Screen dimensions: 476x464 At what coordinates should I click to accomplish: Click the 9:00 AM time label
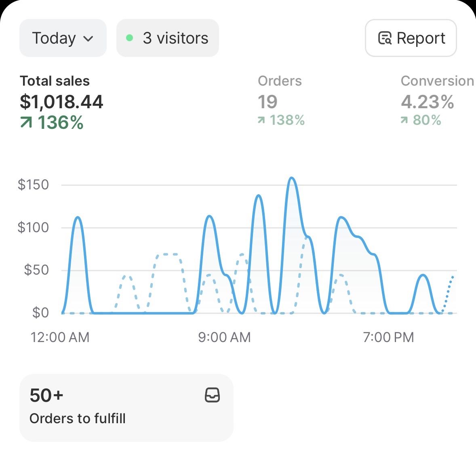224,337
